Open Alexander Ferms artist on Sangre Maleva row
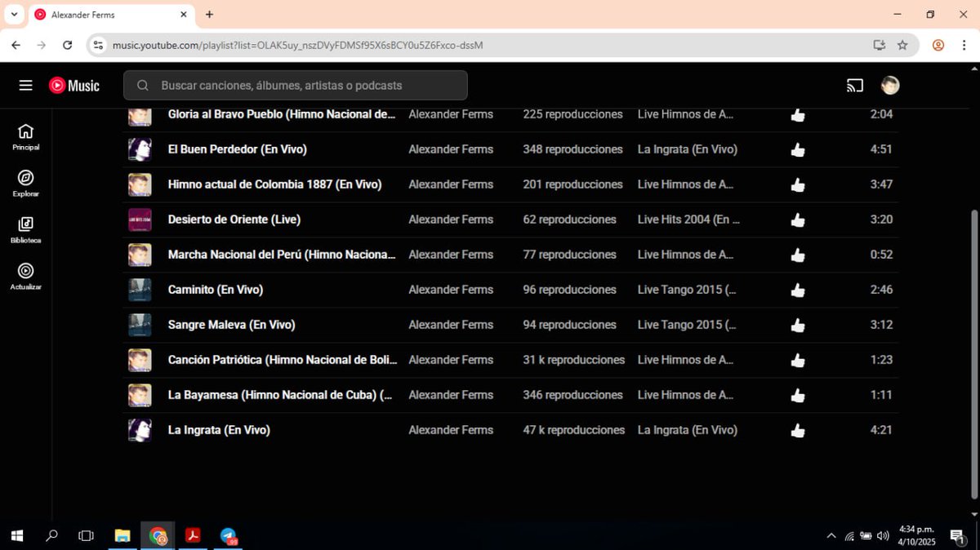 [451, 325]
